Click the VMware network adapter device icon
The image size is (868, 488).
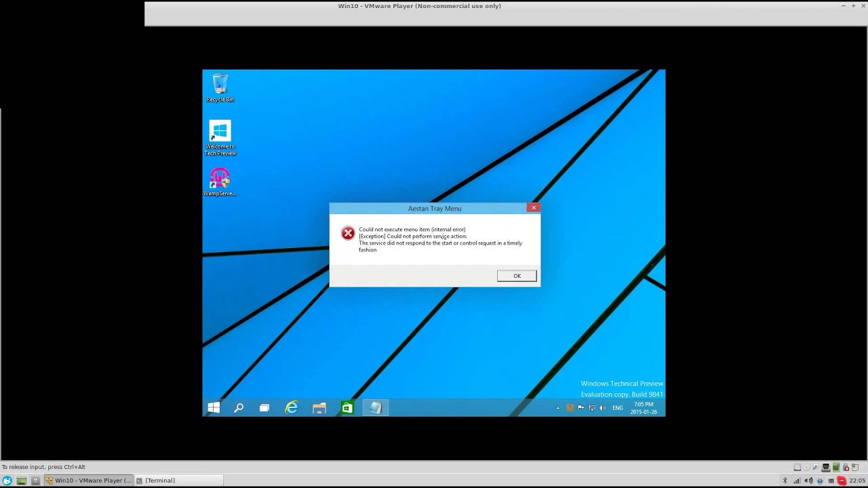(816, 467)
